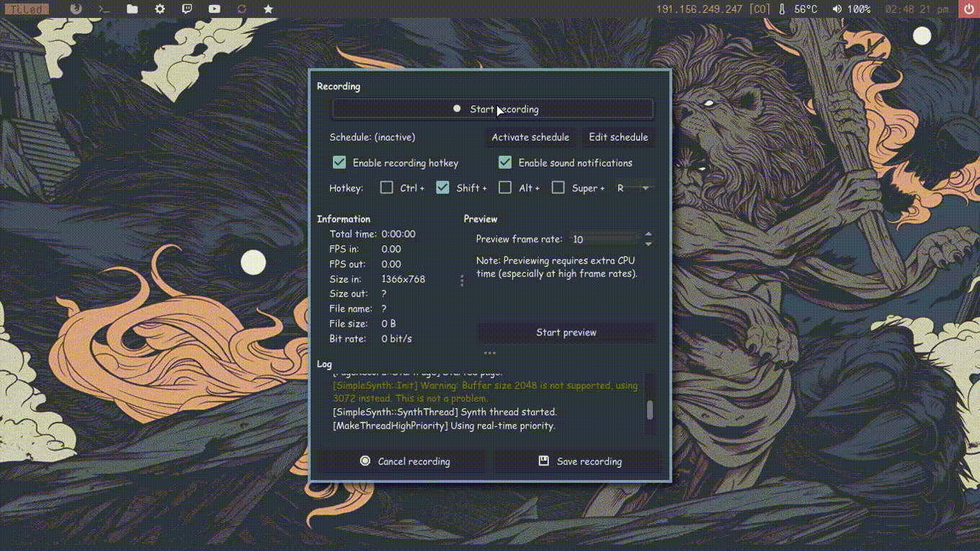Open Firefox from the top bar
The image size is (980, 551).
point(76,9)
